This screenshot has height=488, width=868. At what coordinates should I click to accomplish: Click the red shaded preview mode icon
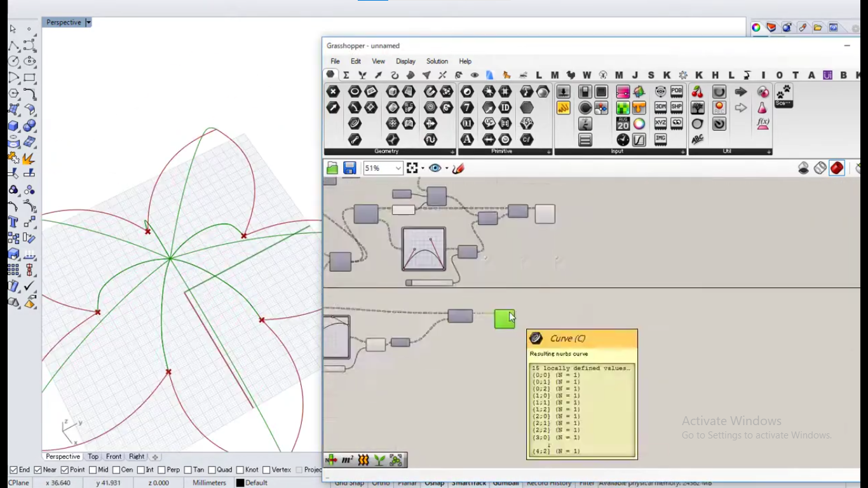coord(837,168)
